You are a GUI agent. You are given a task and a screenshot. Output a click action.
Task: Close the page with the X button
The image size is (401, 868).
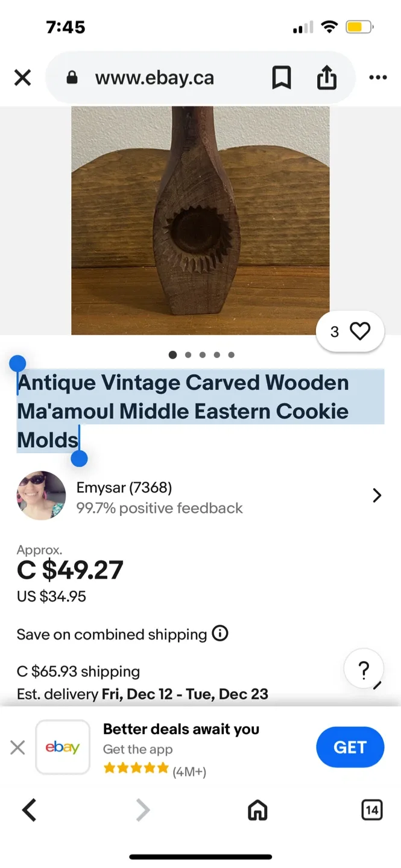click(22, 77)
